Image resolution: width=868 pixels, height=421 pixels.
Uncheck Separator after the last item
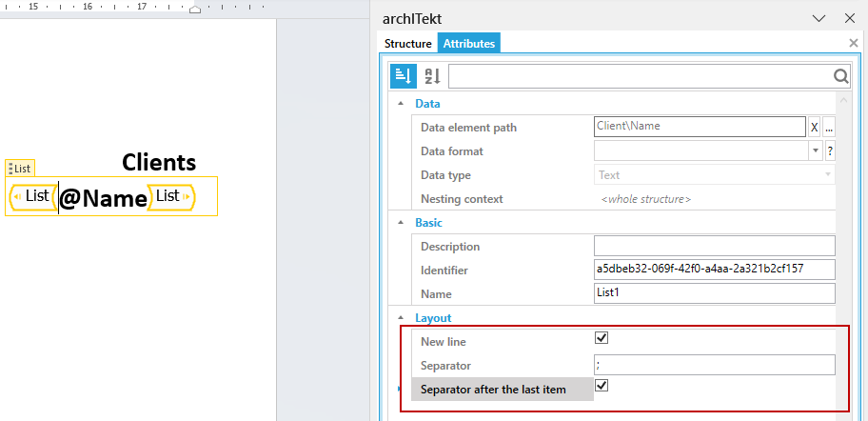(x=602, y=385)
